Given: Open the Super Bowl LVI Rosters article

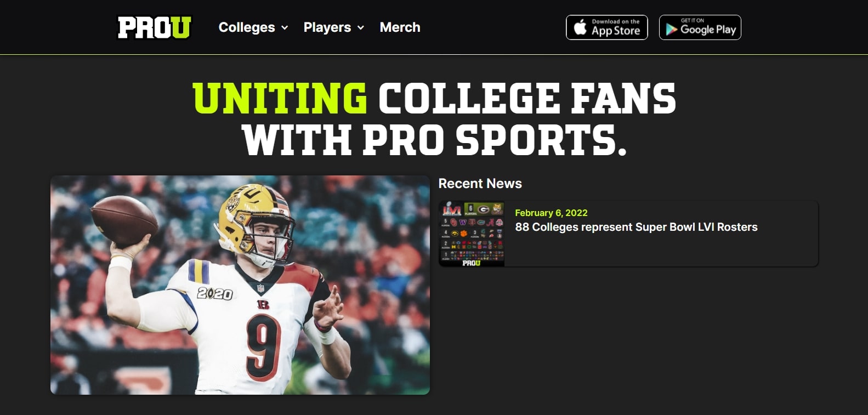Looking at the screenshot, I should pos(636,227).
